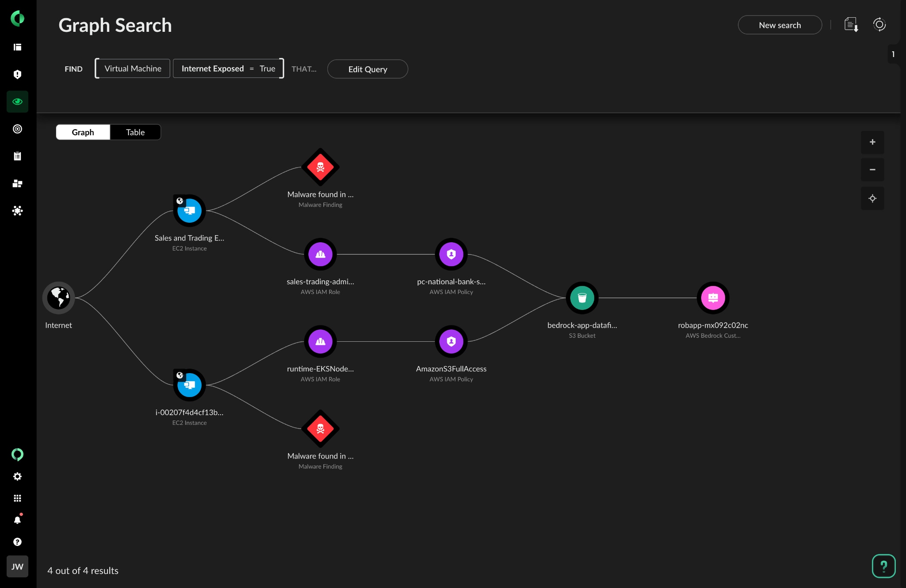The image size is (906, 588).
Task: Click the Internet globe node in the graph
Action: tap(58, 298)
